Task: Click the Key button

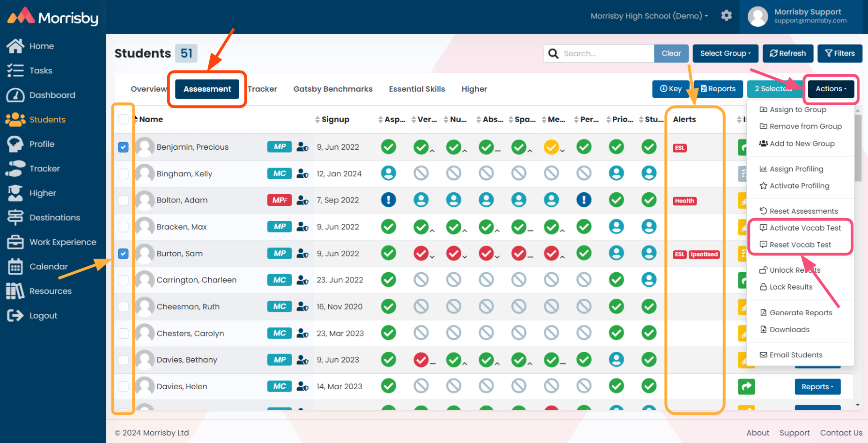Action: tap(671, 89)
